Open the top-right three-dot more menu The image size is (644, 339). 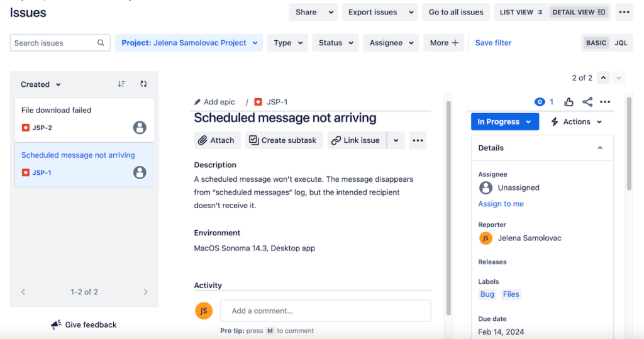pos(623,12)
